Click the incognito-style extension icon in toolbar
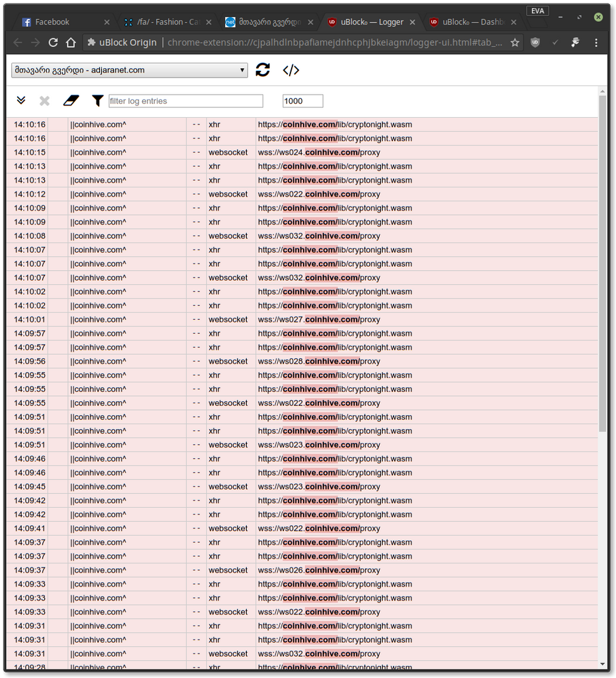Viewport: 616px width, 678px height. [x=575, y=42]
